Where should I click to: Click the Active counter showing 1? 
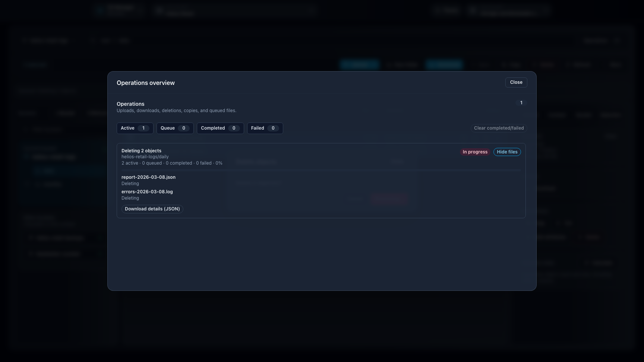pos(143,128)
